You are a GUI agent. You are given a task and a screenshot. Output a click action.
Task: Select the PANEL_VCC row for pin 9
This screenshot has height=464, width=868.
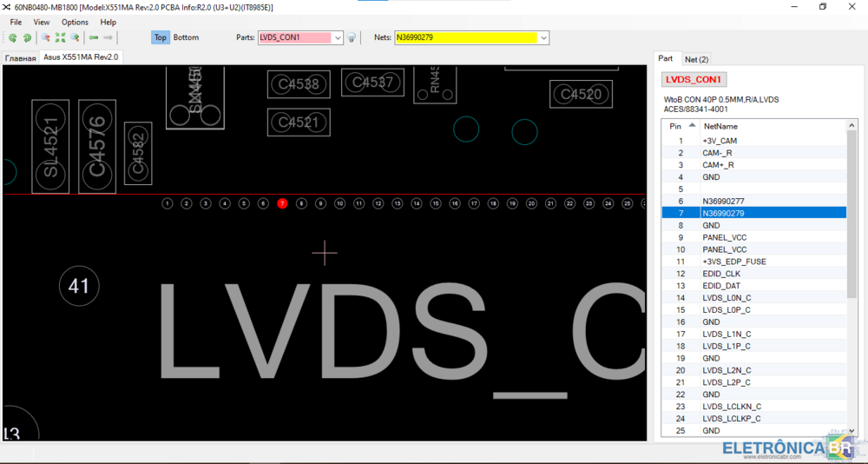pos(724,237)
